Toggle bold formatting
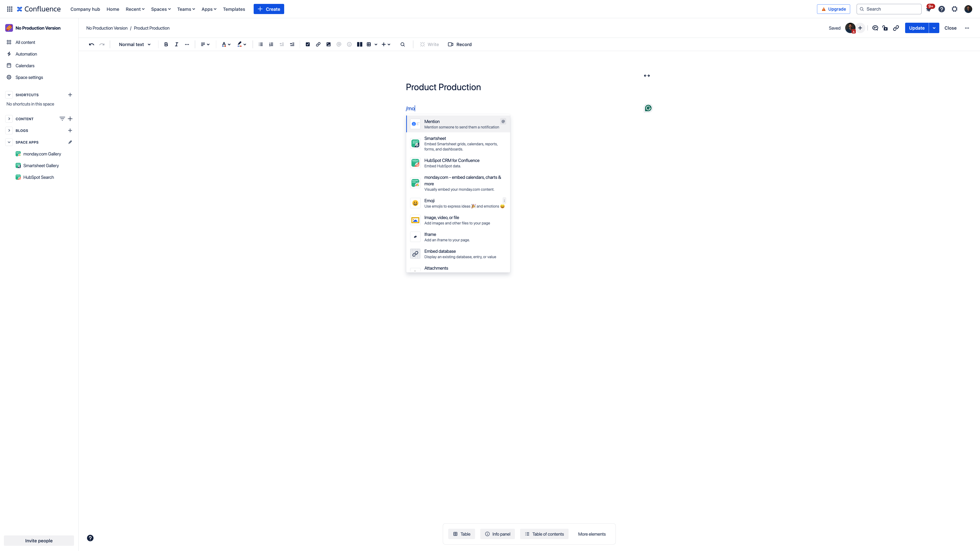 (x=166, y=45)
